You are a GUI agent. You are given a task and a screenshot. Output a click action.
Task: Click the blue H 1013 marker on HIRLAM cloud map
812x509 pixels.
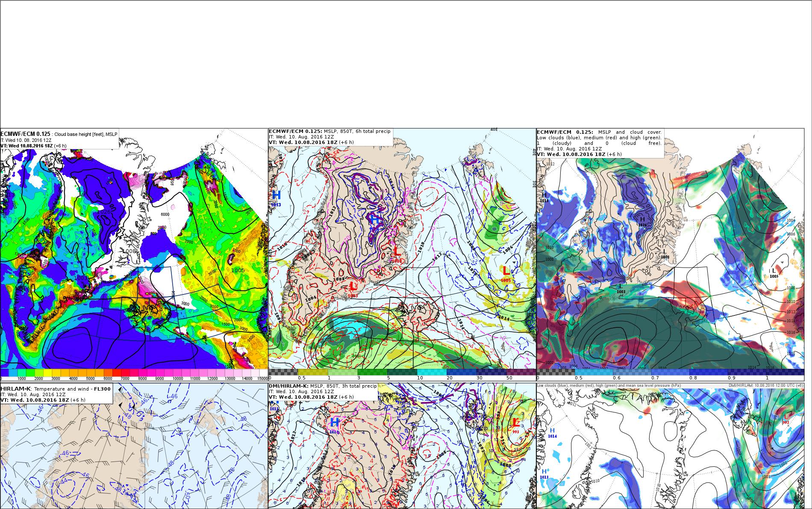pyautogui.click(x=544, y=474)
